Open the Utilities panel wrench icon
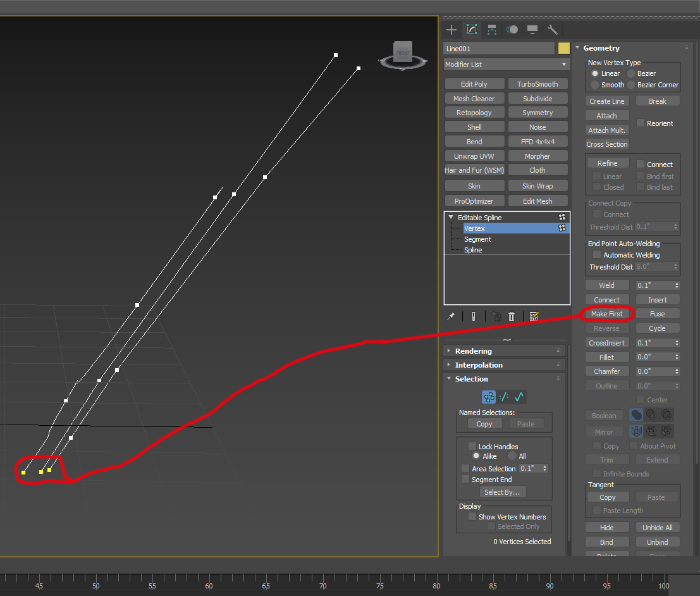 click(553, 29)
